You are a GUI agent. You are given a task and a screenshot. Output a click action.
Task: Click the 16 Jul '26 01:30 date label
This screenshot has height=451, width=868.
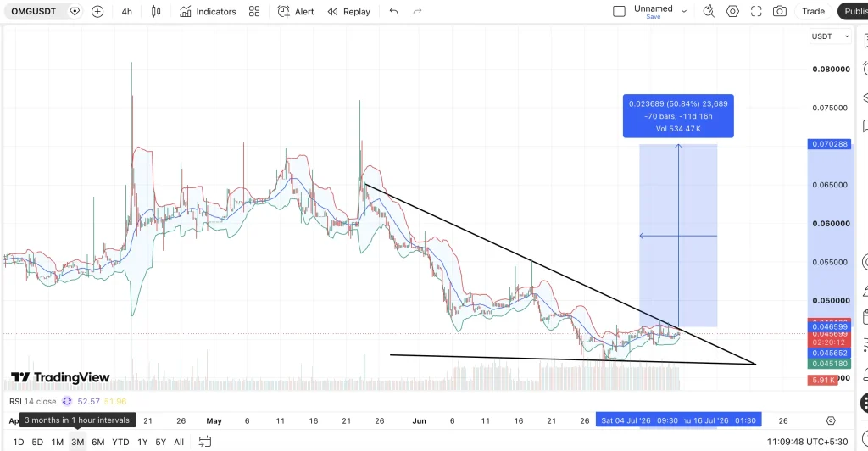pyautogui.click(x=724, y=420)
